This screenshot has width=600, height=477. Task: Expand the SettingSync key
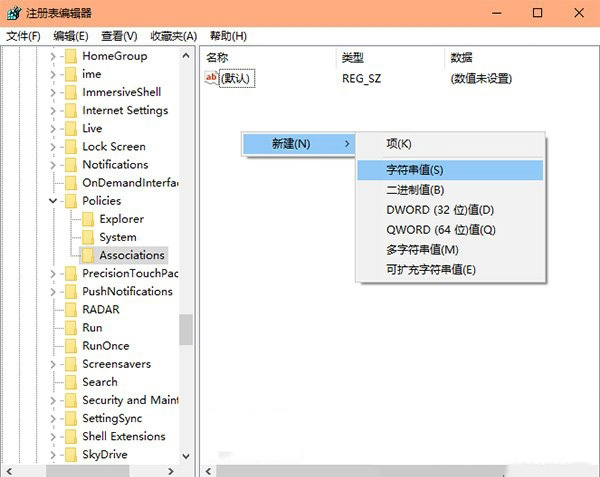coord(53,418)
